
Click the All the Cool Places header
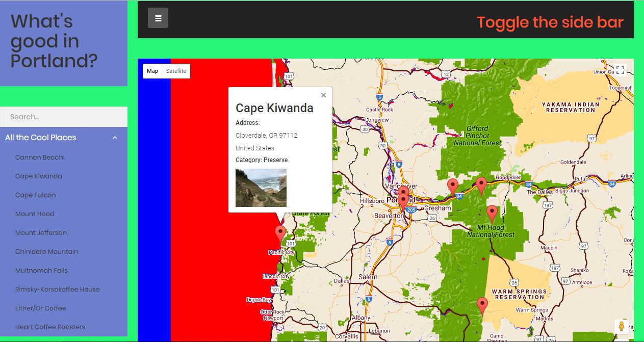point(64,138)
